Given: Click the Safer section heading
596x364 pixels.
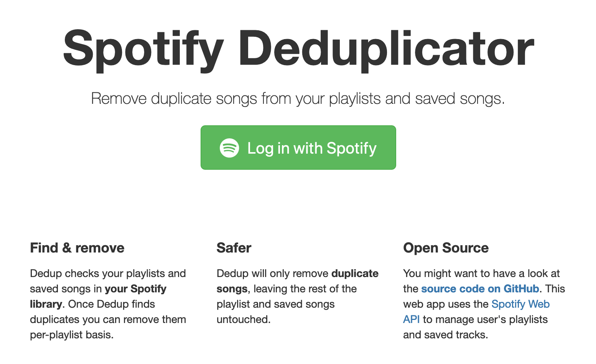Looking at the screenshot, I should pyautogui.click(x=234, y=248).
